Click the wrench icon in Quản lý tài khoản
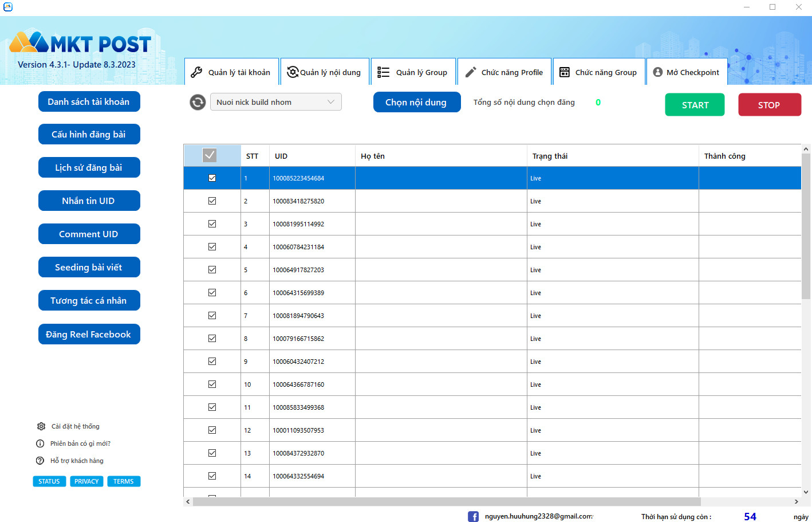812x522 pixels. click(196, 72)
